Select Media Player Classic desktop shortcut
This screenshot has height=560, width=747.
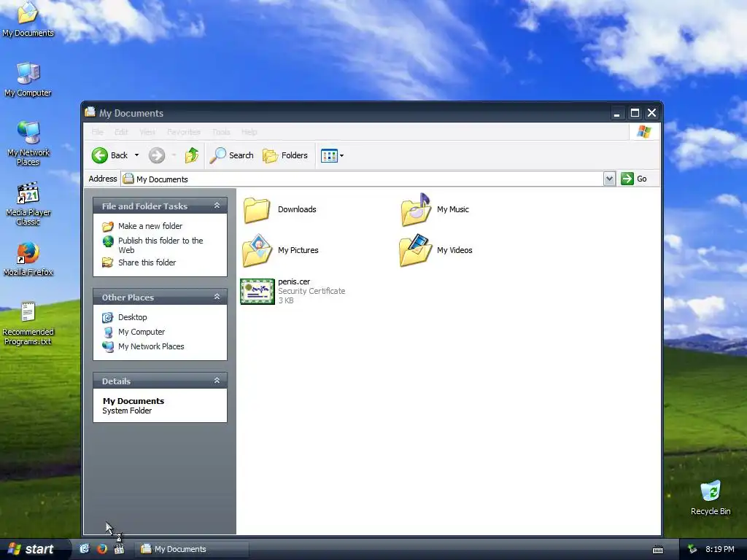tap(28, 204)
